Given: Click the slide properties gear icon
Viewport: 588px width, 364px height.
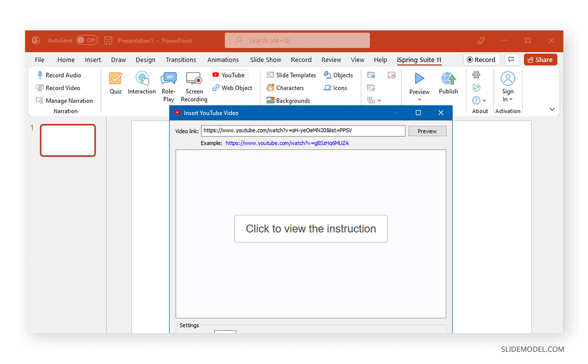Looking at the screenshot, I should tap(371, 75).
